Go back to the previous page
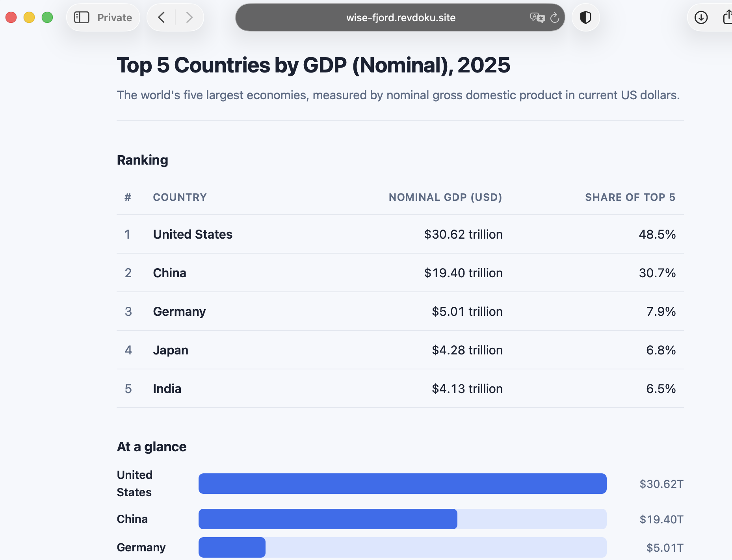732x560 pixels. tap(161, 17)
